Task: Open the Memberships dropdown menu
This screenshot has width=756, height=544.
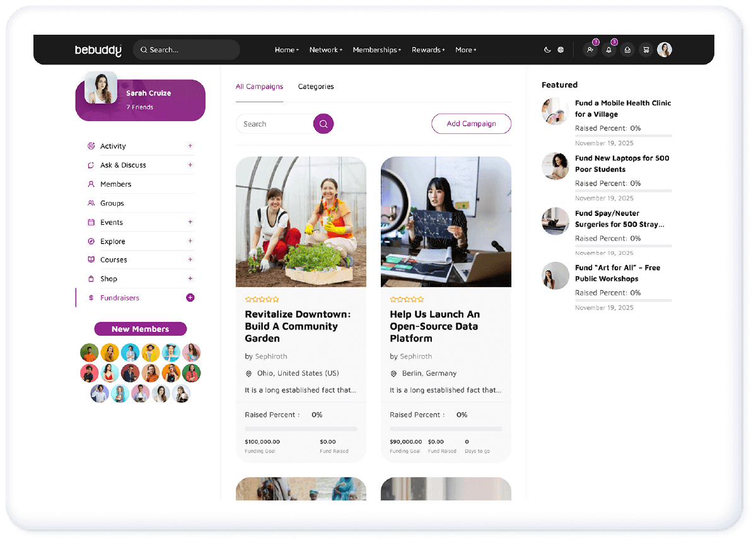Action: point(377,50)
